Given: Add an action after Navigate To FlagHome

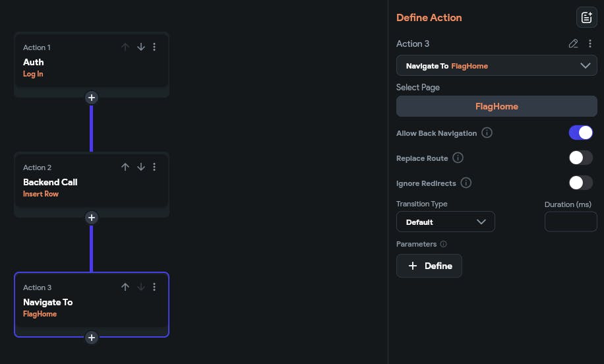Looking at the screenshot, I should (x=92, y=338).
